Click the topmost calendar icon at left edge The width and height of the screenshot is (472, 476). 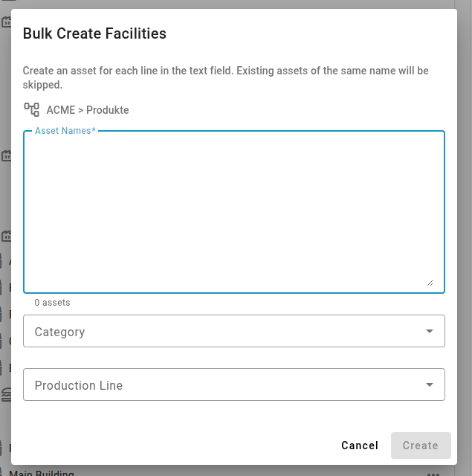[x=5, y=22]
